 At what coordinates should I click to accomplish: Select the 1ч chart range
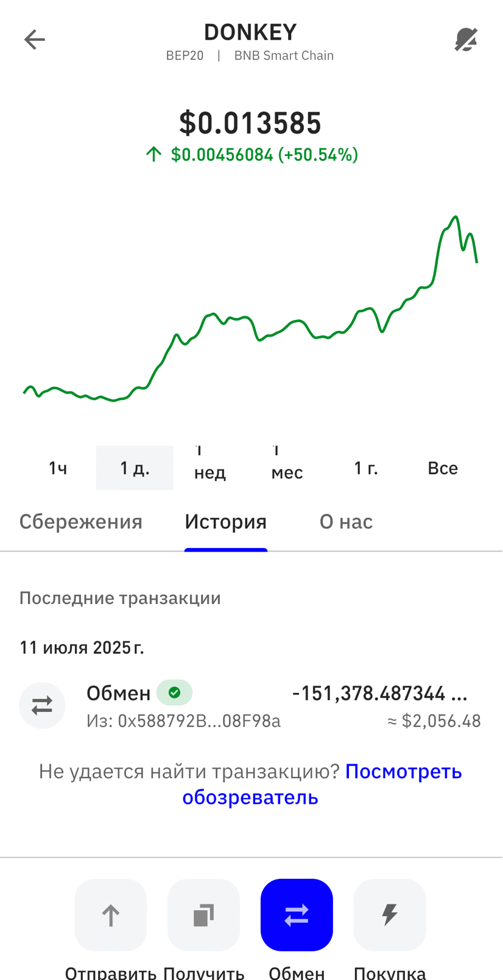(58, 468)
